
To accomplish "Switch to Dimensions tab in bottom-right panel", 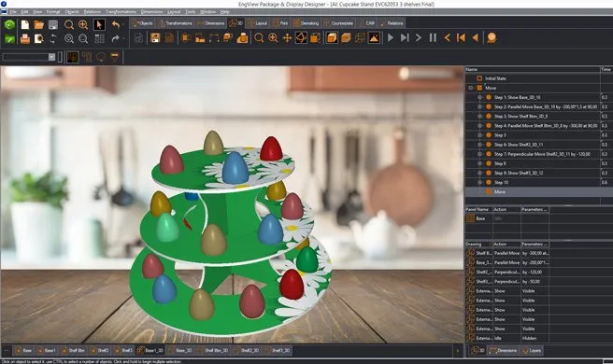I will coord(504,350).
